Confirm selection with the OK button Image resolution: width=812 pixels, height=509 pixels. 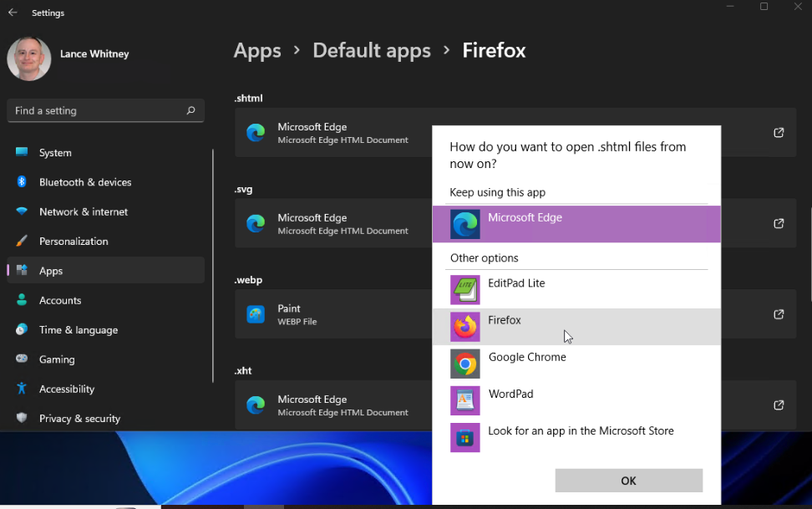pos(628,480)
